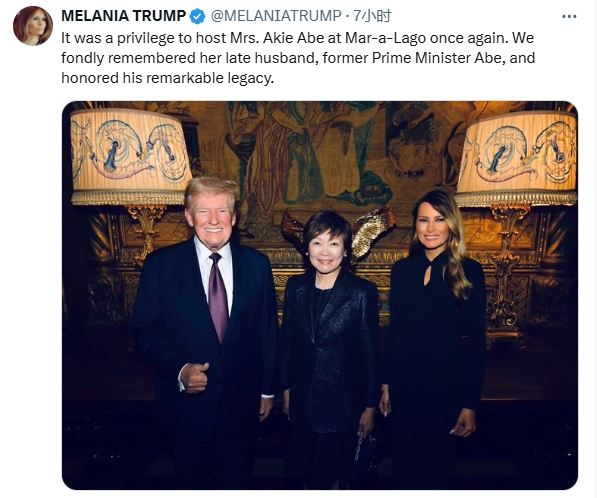
Task: Open the more options ellipsis menu
Action: click(569, 16)
